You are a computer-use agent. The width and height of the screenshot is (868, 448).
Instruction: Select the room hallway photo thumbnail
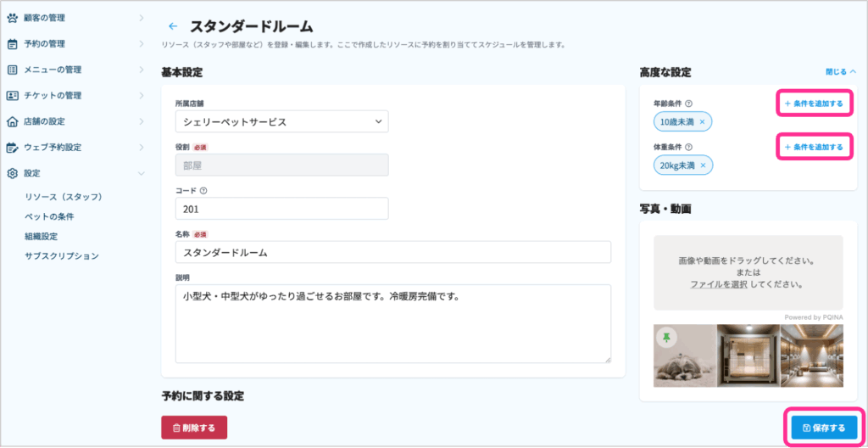[812, 356]
